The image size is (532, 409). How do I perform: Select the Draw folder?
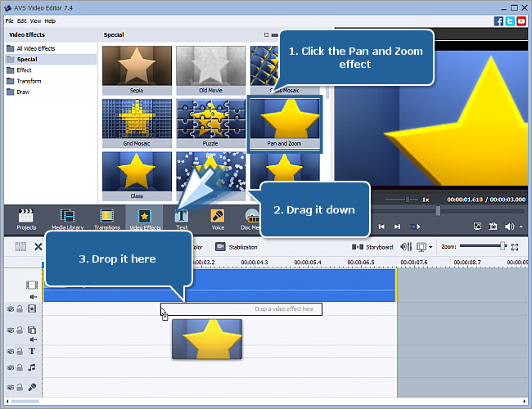pos(18,92)
